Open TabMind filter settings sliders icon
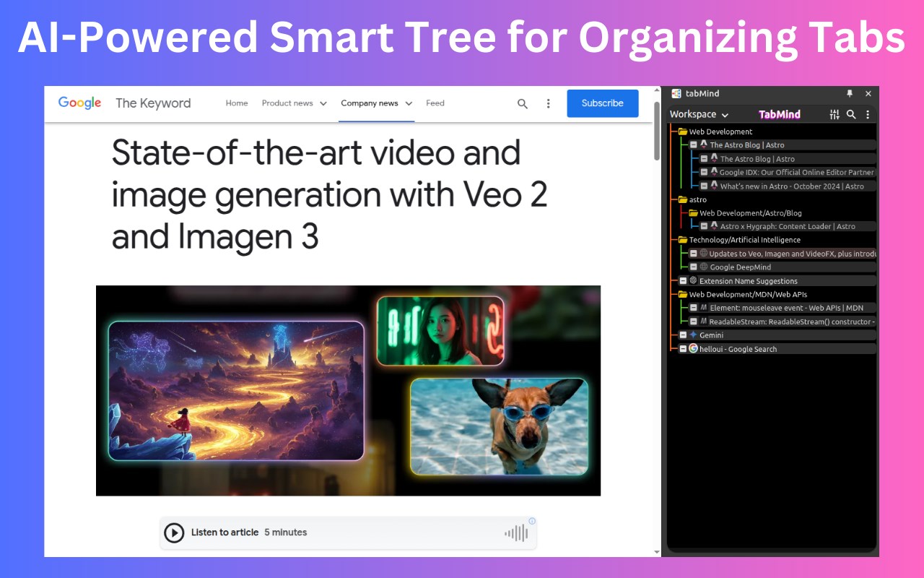 pos(834,114)
